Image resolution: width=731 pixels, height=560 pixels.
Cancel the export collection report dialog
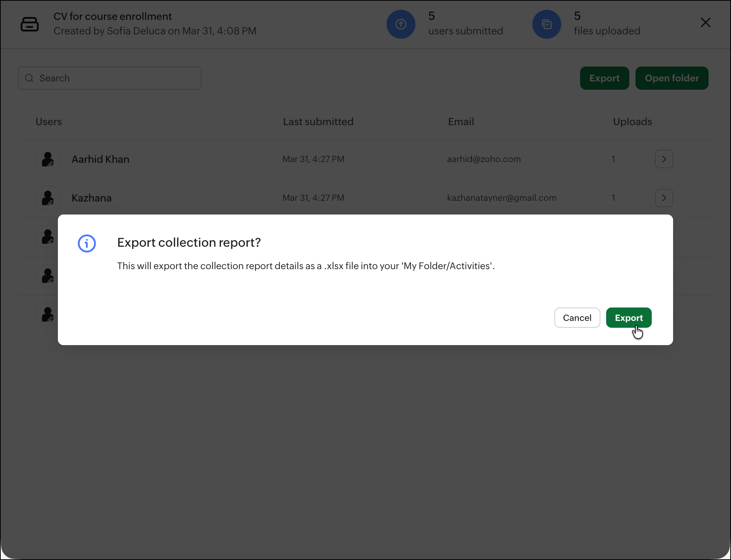pos(577,318)
